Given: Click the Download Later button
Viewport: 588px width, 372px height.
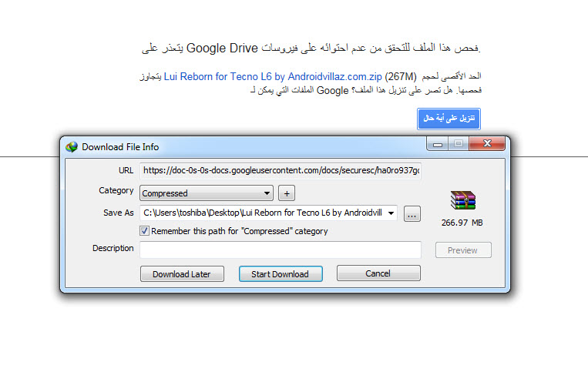Looking at the screenshot, I should 182,274.
